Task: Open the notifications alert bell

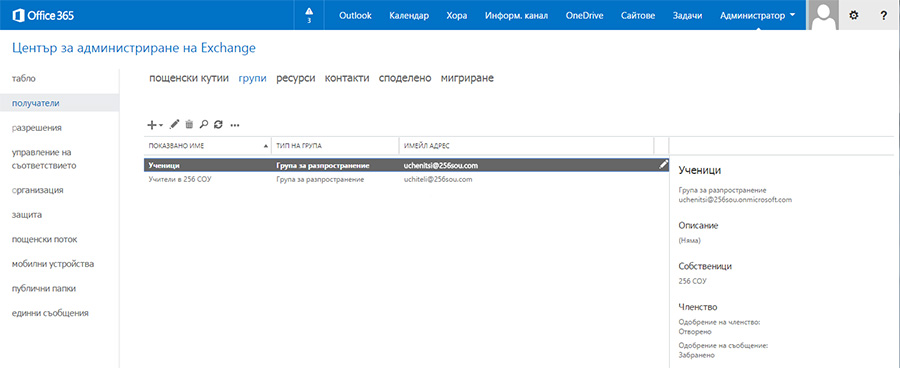Action: 309,15
